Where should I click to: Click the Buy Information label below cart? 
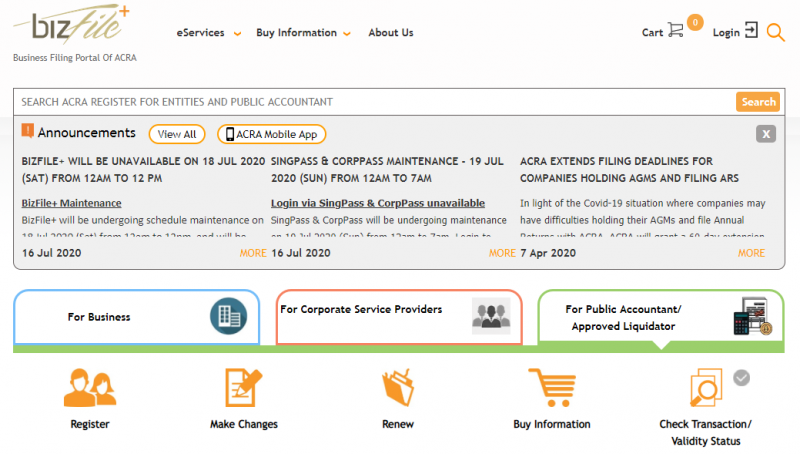(x=552, y=424)
